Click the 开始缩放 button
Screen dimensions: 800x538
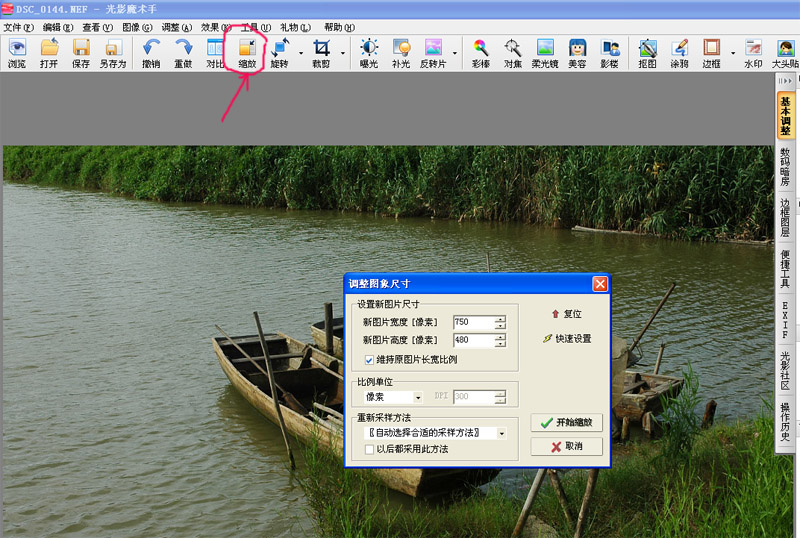pos(566,423)
